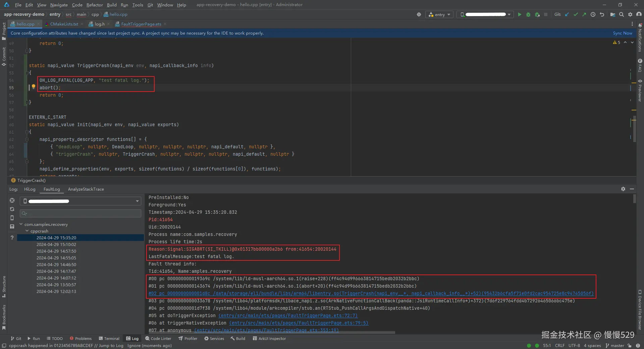Screen dimensions: 644x349
Task: Start debugging with the bug icon
Action: coord(528,14)
